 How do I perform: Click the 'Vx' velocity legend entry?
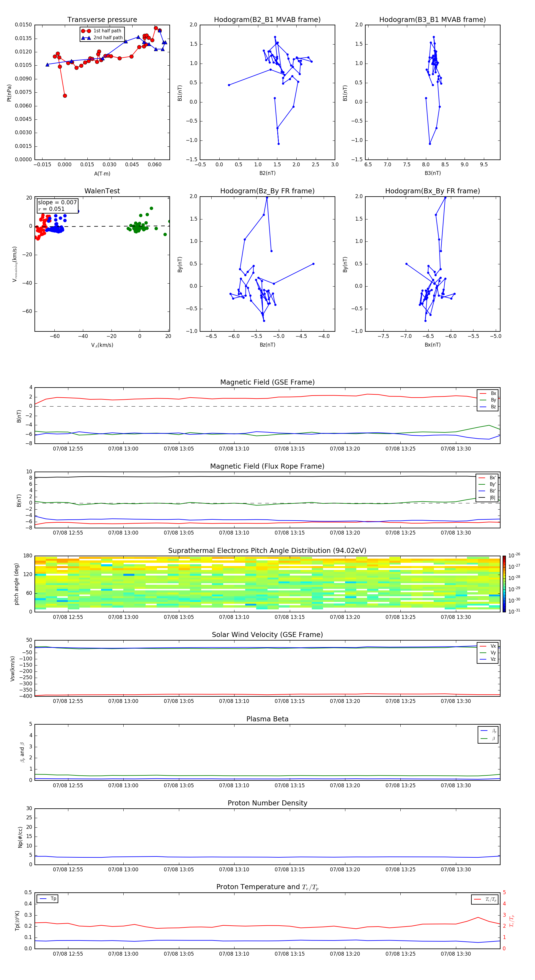tap(488, 646)
